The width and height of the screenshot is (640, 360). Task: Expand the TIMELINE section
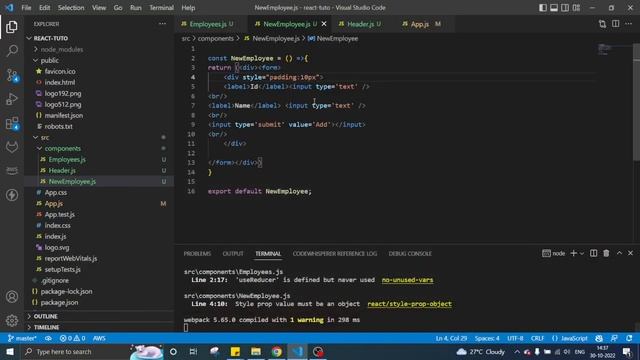tap(100, 327)
